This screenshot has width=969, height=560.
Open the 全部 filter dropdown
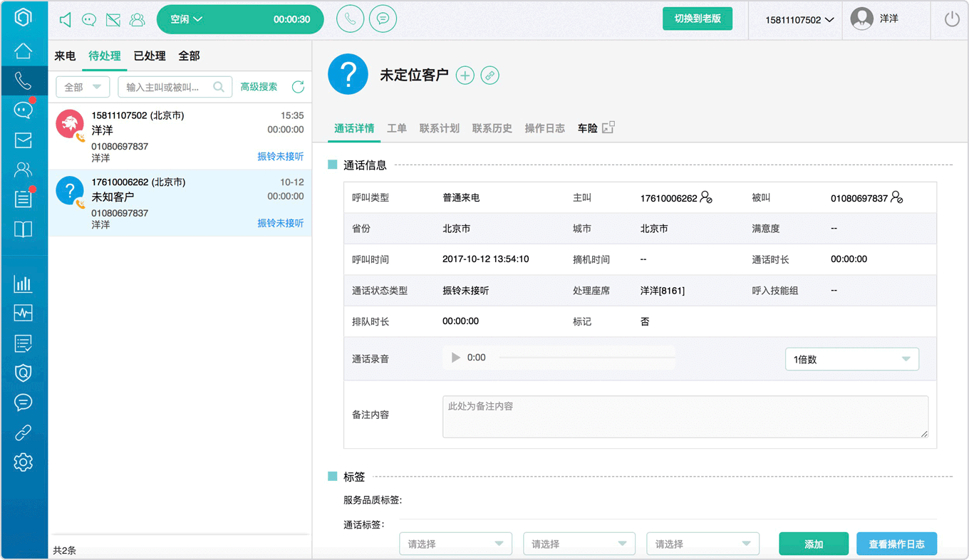coord(83,87)
